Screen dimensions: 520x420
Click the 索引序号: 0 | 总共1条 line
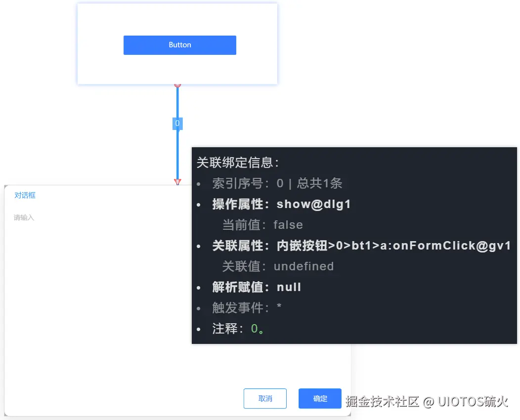coord(277,183)
